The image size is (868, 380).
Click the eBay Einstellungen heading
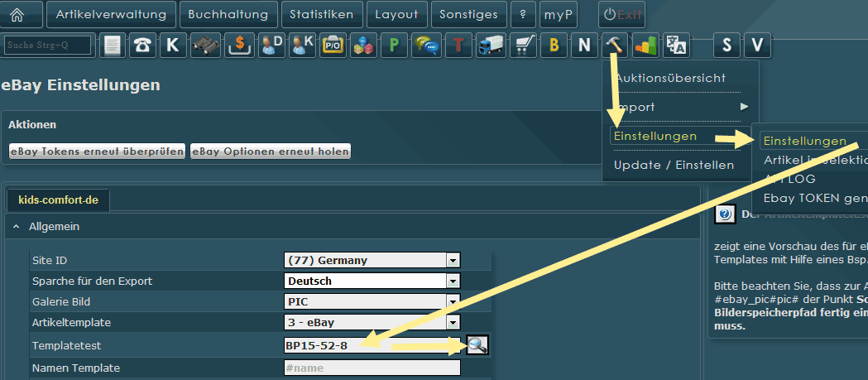tap(80, 85)
